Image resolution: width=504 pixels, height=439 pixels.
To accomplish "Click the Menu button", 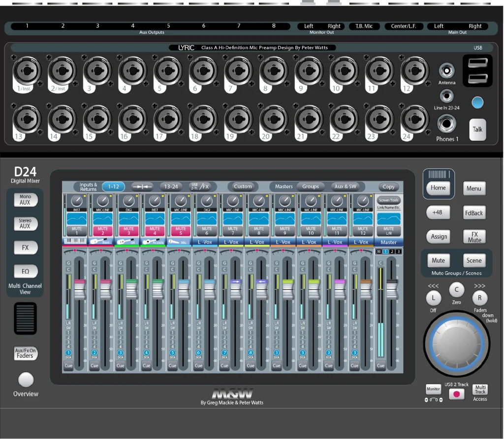I will tap(474, 188).
